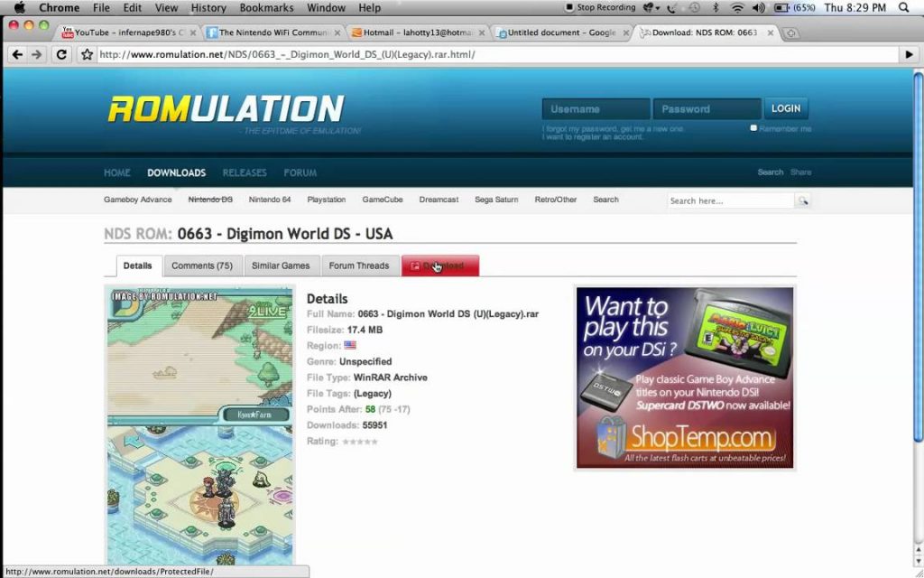This screenshot has width=924, height=578.
Task: Click the Time Machine menu bar icon
Action: [694, 7]
